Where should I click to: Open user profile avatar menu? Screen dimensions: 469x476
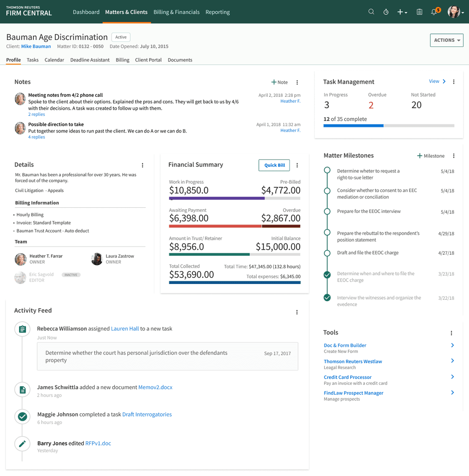click(x=456, y=12)
